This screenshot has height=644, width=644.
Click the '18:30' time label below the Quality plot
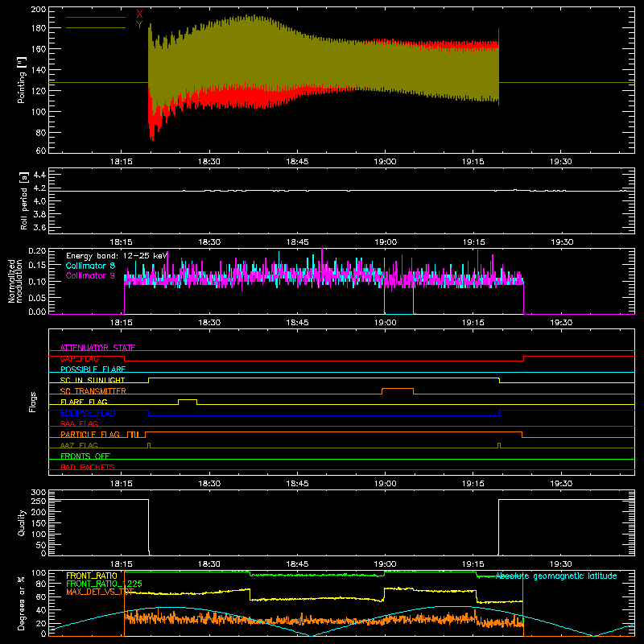click(x=209, y=564)
